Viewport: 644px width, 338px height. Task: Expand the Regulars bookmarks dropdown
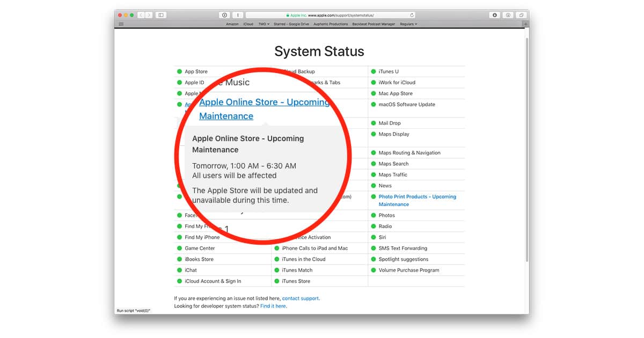408,24
